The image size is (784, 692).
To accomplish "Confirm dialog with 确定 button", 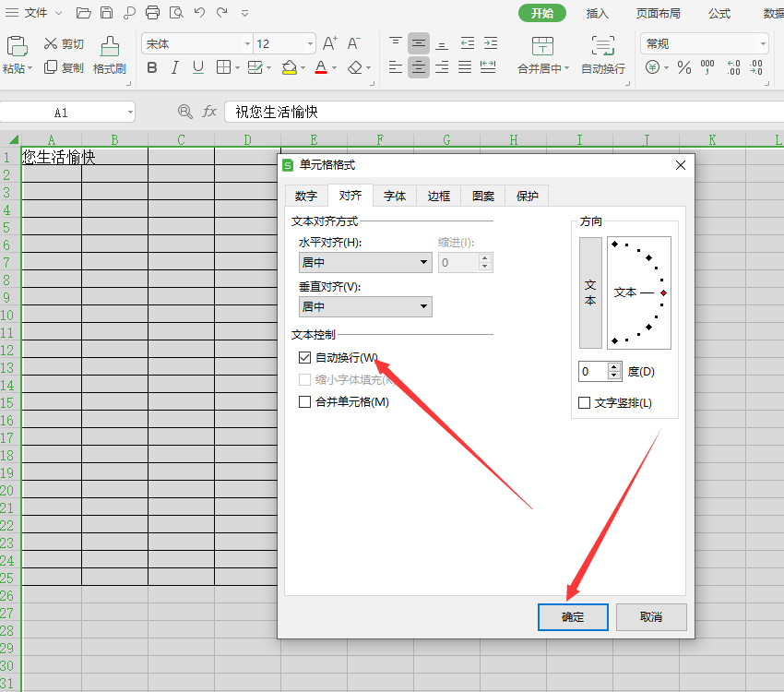I will [x=573, y=617].
